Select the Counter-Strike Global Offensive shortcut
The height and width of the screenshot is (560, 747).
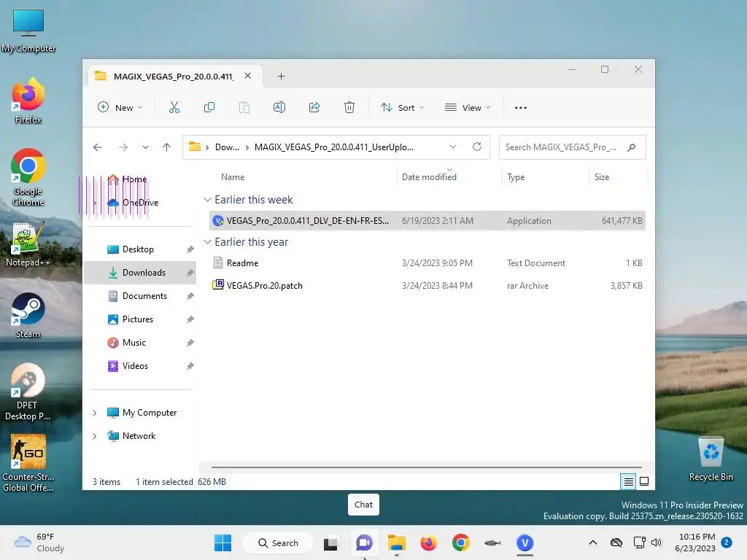[x=28, y=463]
